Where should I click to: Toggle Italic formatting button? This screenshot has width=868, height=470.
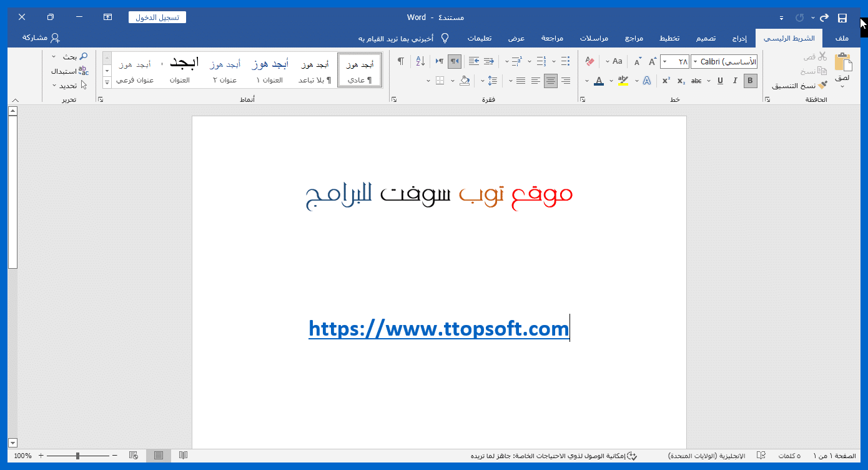pyautogui.click(x=735, y=81)
